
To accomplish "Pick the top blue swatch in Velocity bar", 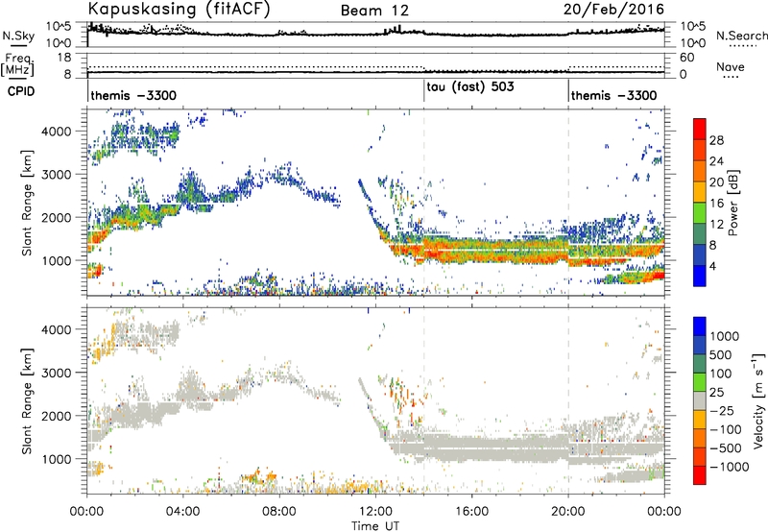I will click(x=700, y=326).
